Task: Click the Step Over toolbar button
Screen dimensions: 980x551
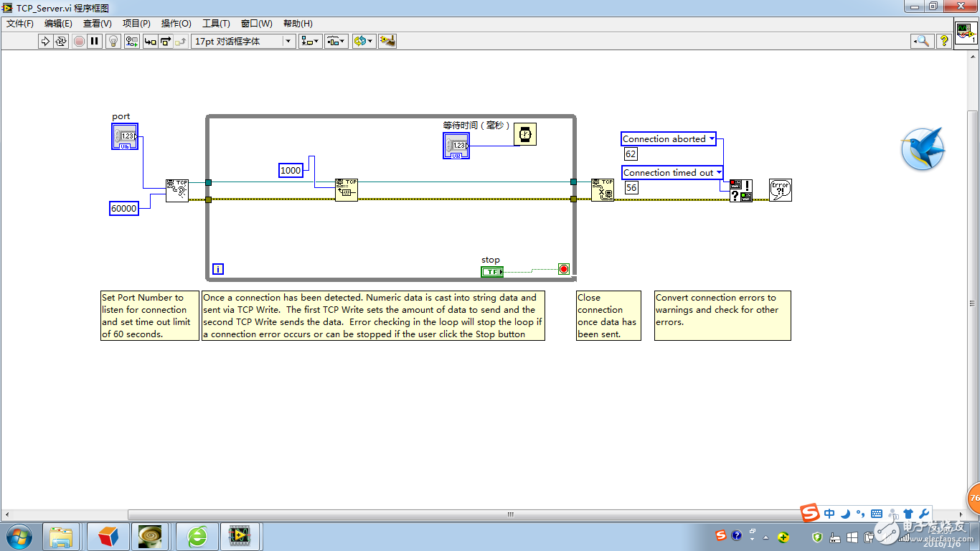Action: point(165,41)
